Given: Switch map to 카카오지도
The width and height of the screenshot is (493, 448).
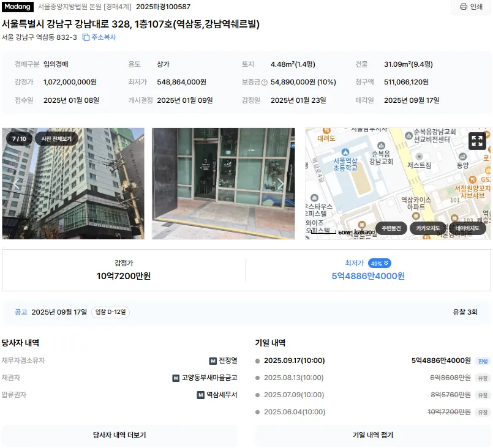Looking at the screenshot, I should coord(427,228).
